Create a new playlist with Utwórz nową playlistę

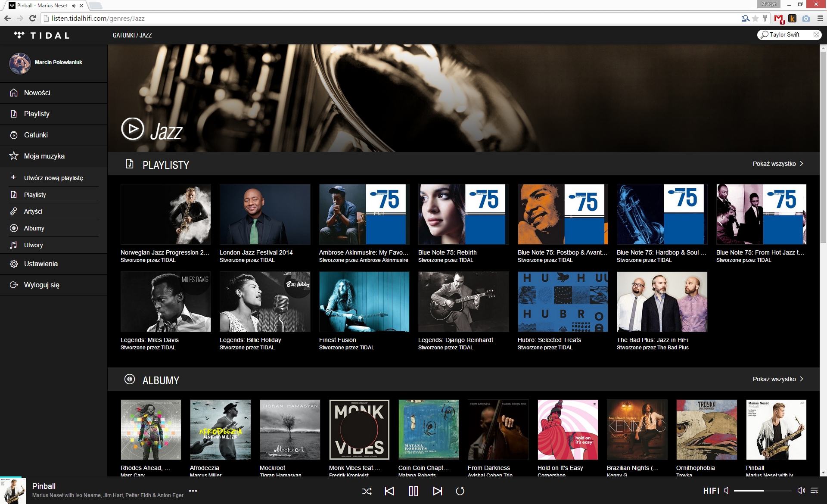click(53, 178)
